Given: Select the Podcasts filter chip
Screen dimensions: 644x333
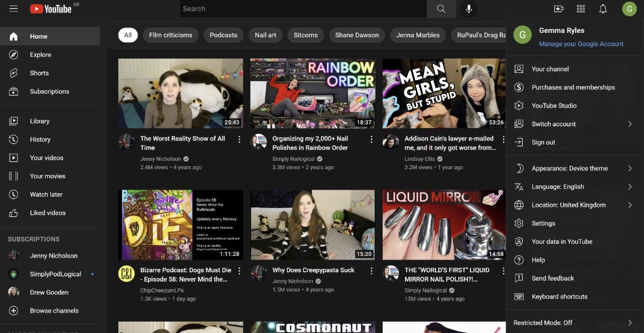Looking at the screenshot, I should pos(224,35).
